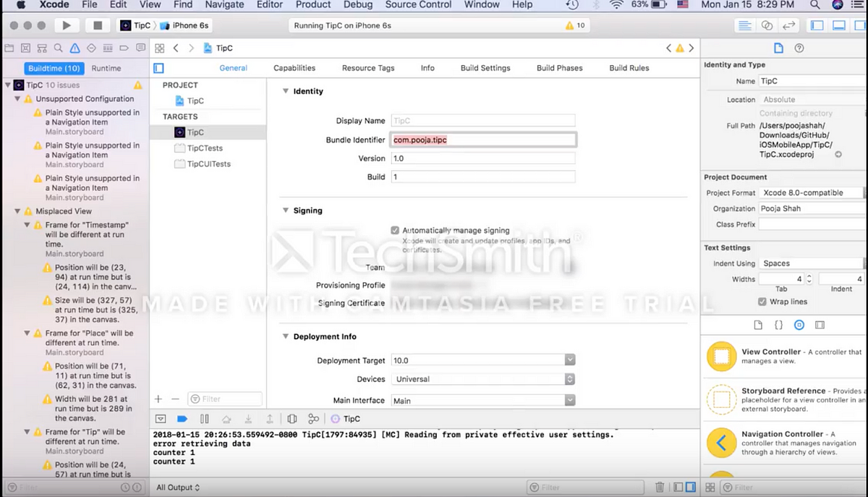Hide the navigator panel
This screenshot has width=868, height=497.
point(817,25)
